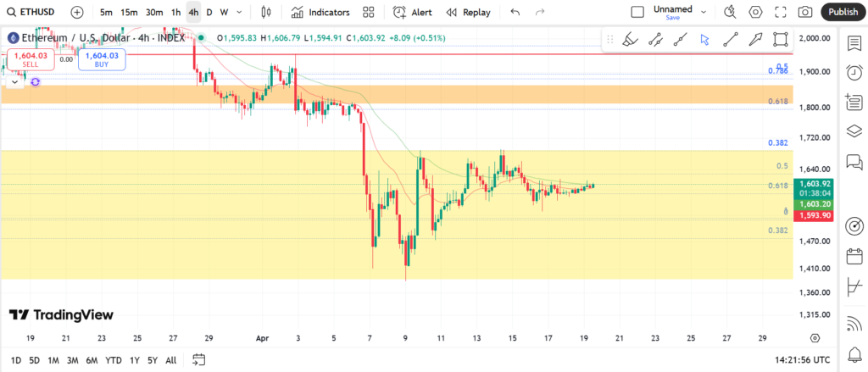Open the Indicators panel

(320, 13)
